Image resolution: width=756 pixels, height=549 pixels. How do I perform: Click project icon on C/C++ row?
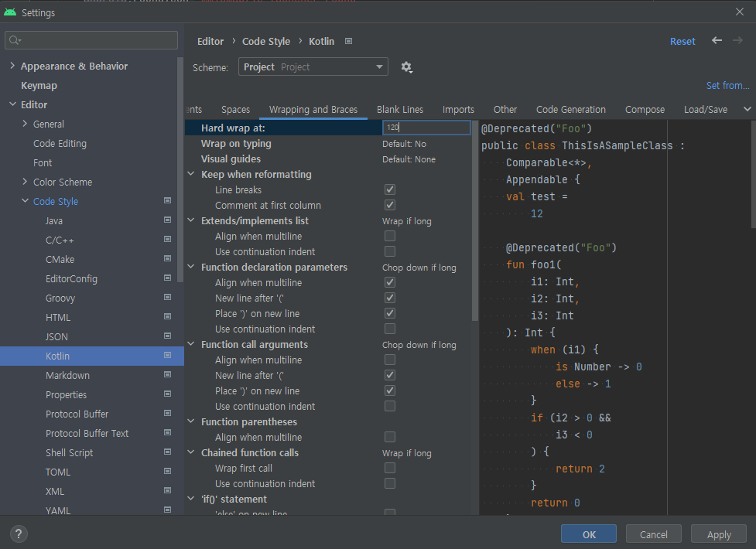click(x=167, y=239)
